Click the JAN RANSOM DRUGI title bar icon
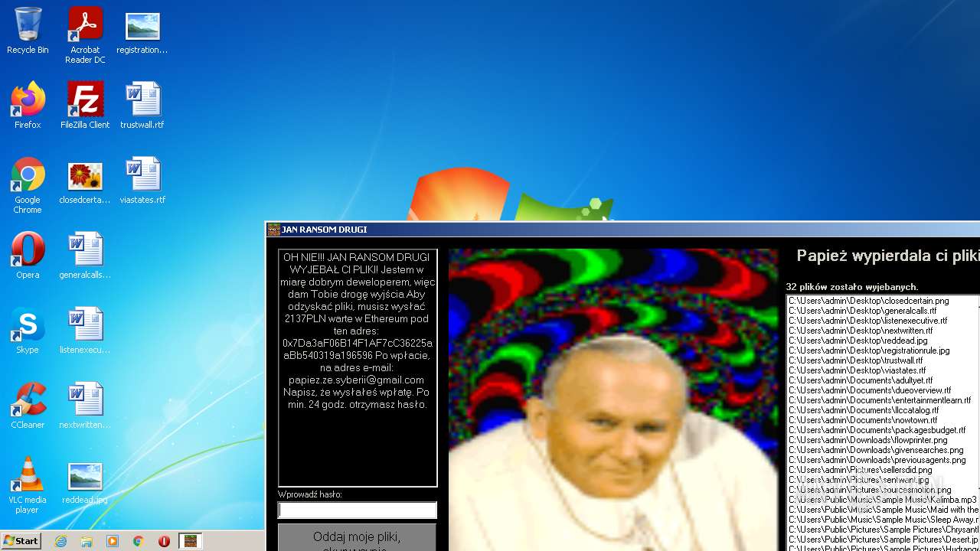This screenshot has height=551, width=980. (273, 230)
